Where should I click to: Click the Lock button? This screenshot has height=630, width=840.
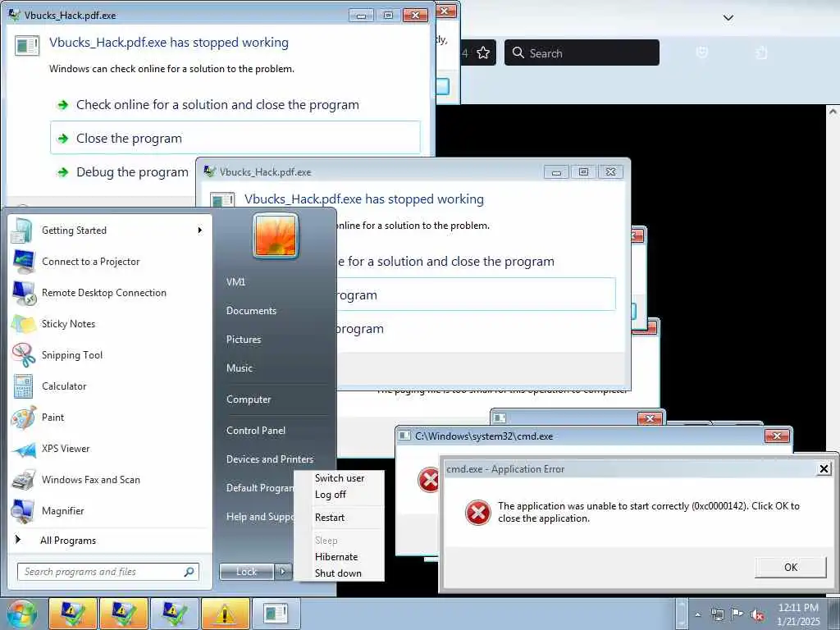pyautogui.click(x=247, y=572)
